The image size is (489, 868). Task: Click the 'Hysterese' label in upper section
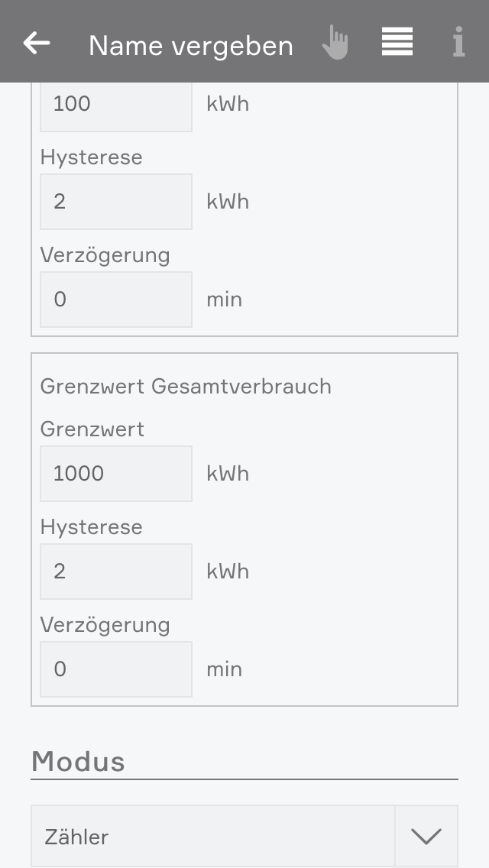[x=91, y=157]
